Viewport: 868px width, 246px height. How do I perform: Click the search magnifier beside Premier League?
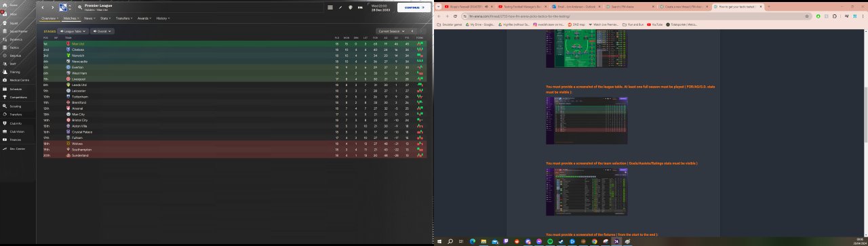[x=80, y=7]
